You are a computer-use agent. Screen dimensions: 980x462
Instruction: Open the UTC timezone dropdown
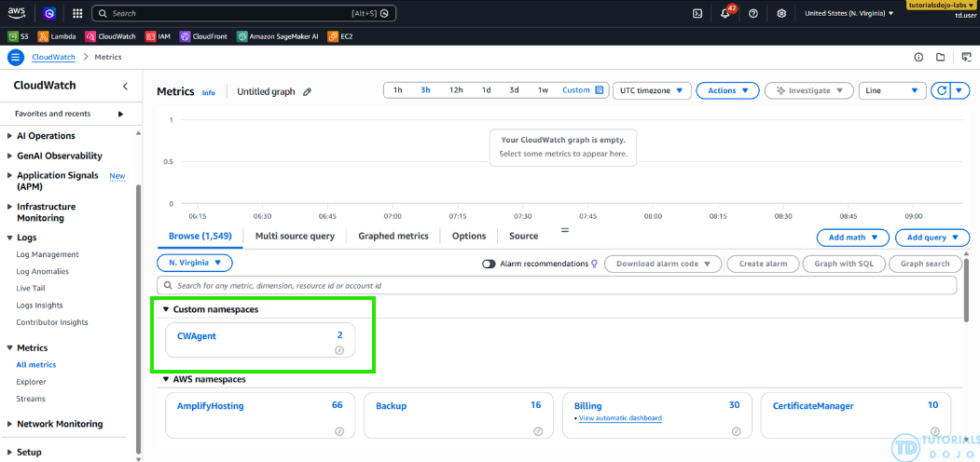pos(652,90)
